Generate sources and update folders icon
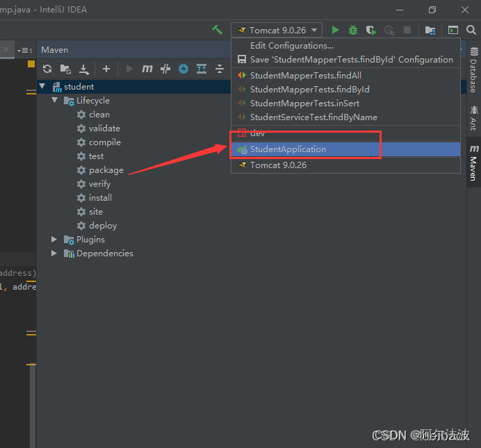Screen dimensions: 481x448 65,69
